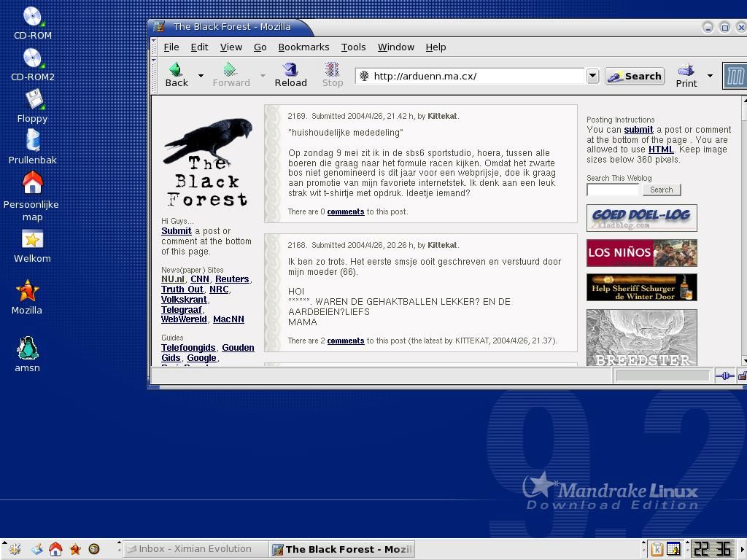Open the BREEDSTER banner image

pos(642,338)
